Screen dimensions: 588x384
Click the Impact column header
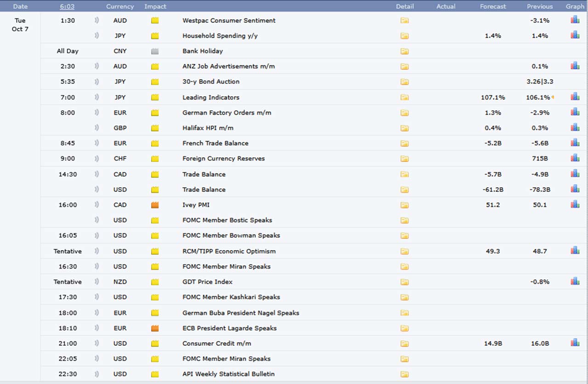pos(155,6)
